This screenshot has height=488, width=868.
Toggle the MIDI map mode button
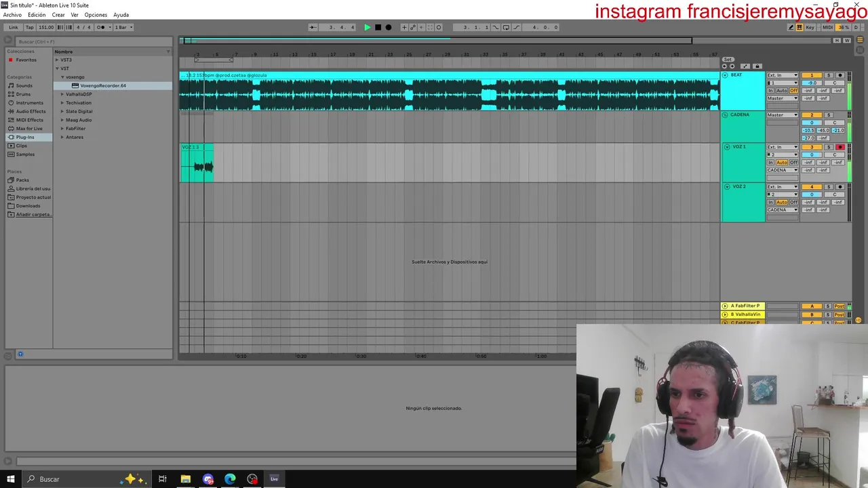click(827, 27)
